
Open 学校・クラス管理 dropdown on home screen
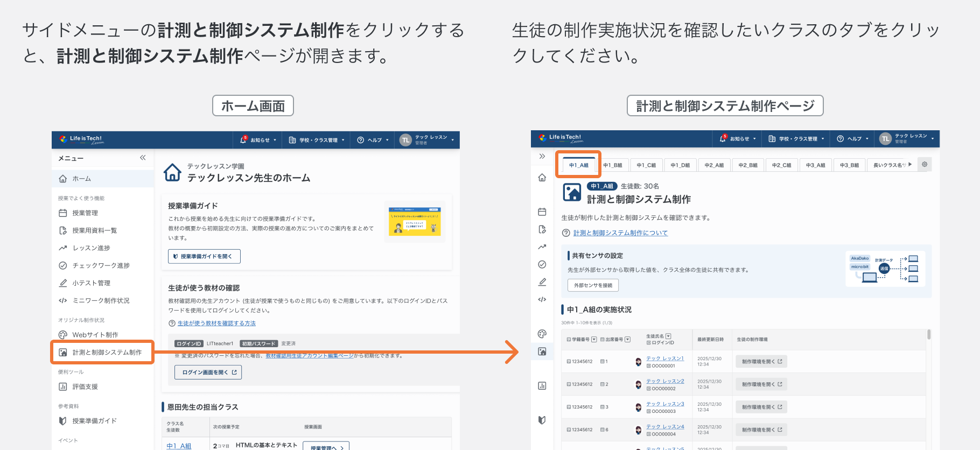point(317,140)
